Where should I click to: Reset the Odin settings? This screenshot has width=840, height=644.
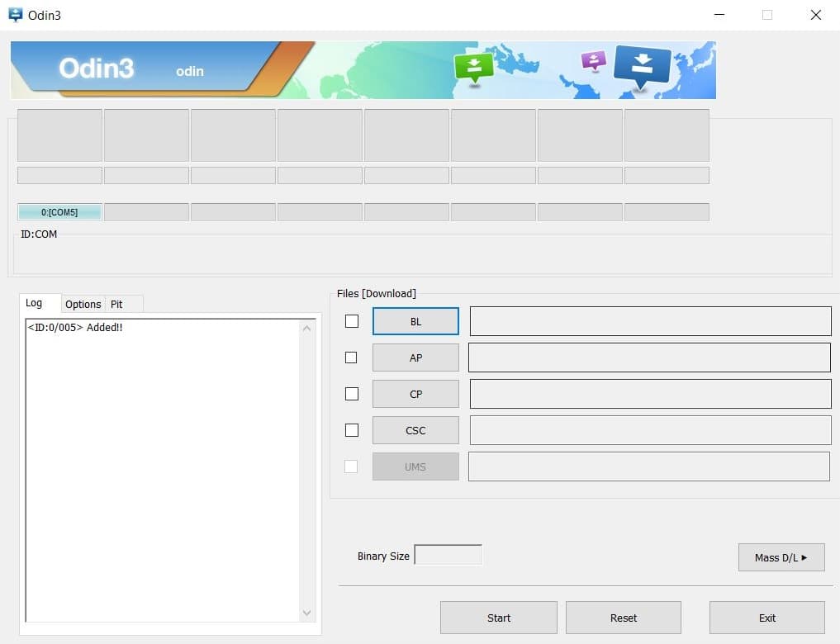point(624,618)
